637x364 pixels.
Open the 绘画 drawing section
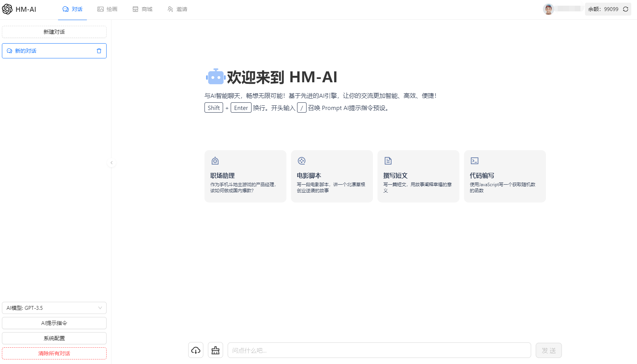(x=107, y=9)
